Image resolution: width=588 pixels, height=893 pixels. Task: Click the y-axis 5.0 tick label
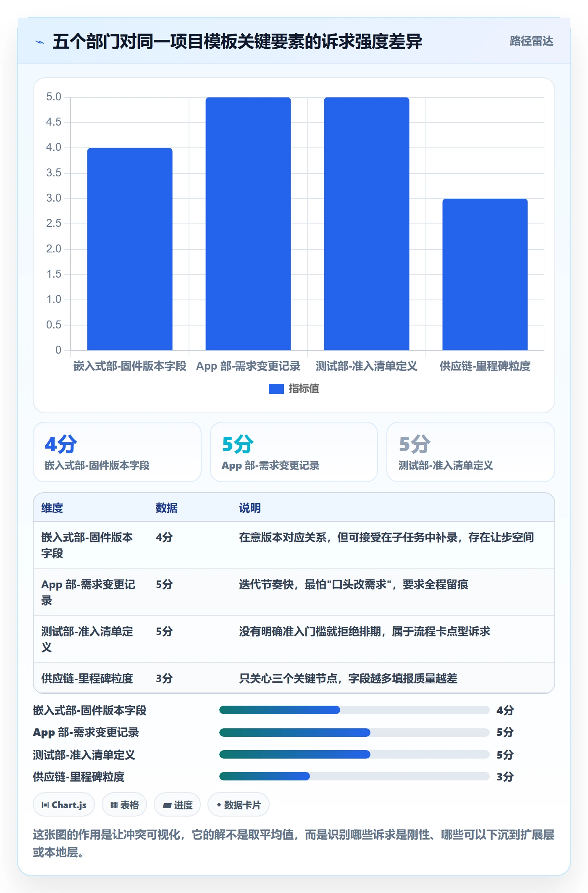(54, 97)
